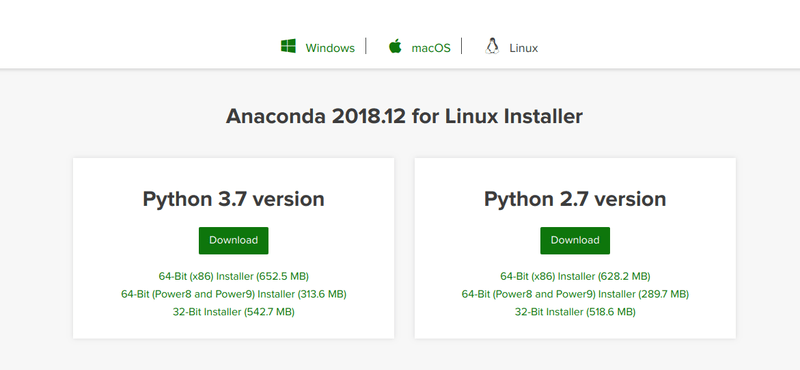800x370 pixels.
Task: Open 32-Bit Installer (518.6 MB) link
Action: 575,312
